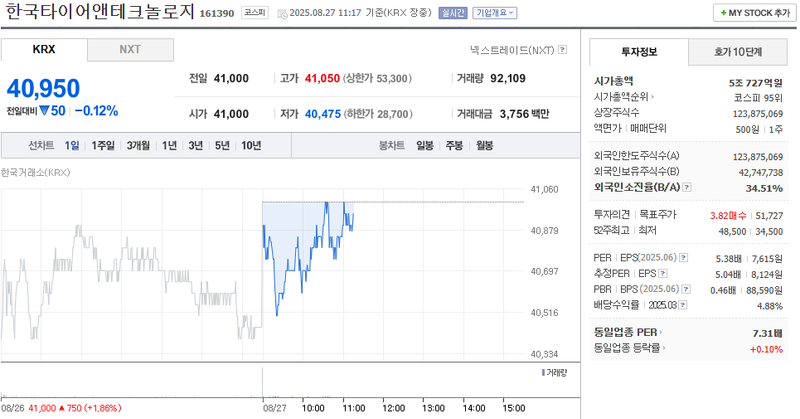800x419 pixels.
Task: Click the 코스피 market badge
Action: (x=254, y=12)
